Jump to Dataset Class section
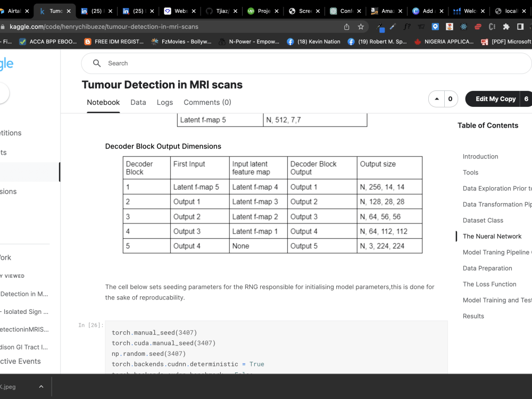532x399 pixels. [x=483, y=221]
